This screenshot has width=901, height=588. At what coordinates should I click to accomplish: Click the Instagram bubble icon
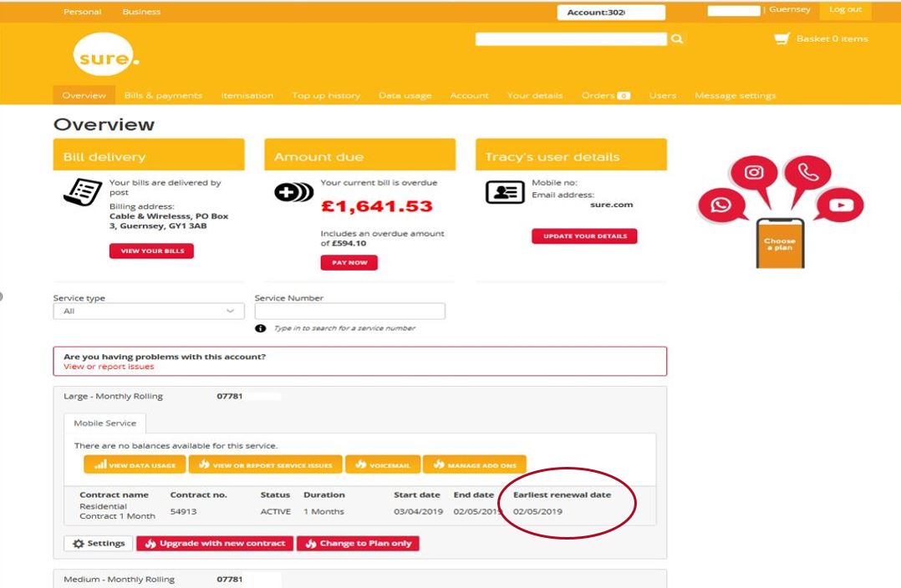pos(754,173)
